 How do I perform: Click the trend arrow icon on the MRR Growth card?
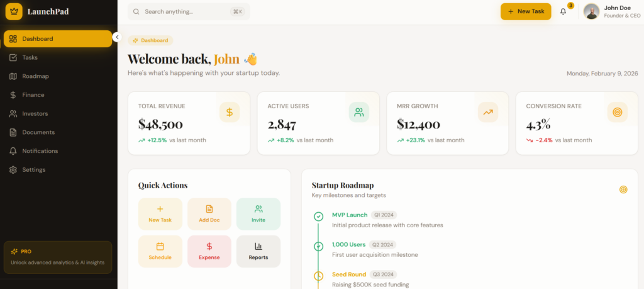tap(488, 112)
